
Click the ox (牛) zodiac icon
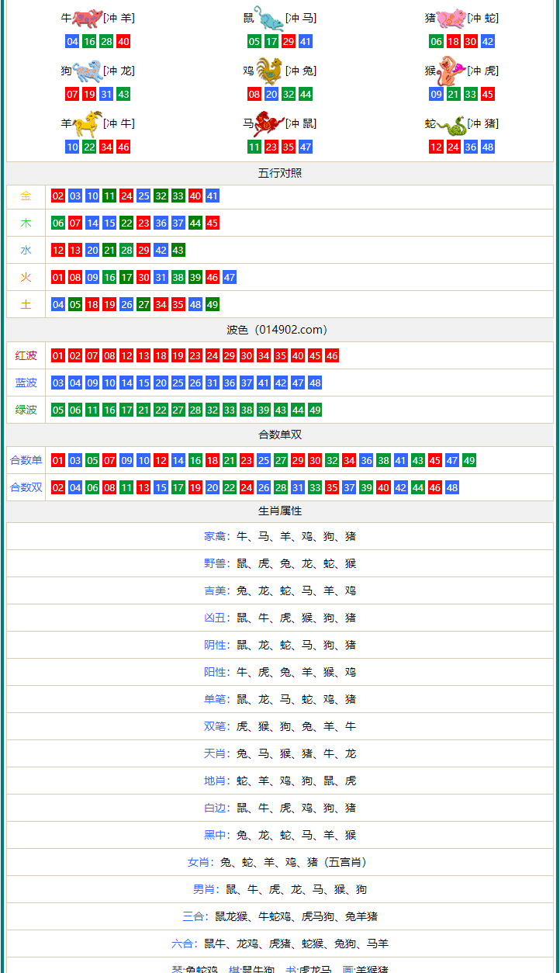(87, 19)
